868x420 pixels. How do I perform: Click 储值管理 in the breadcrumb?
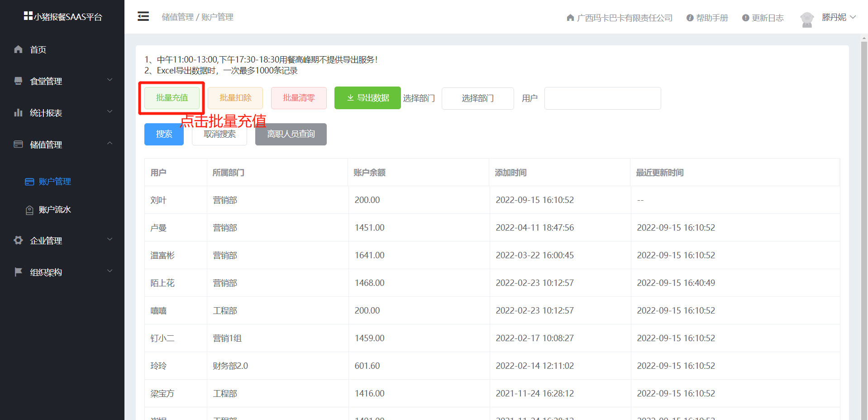pyautogui.click(x=177, y=17)
